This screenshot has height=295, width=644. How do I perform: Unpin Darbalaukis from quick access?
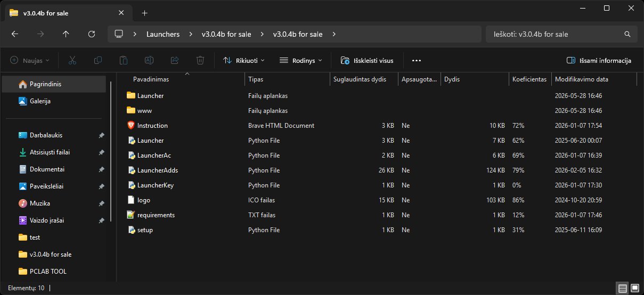(101, 135)
